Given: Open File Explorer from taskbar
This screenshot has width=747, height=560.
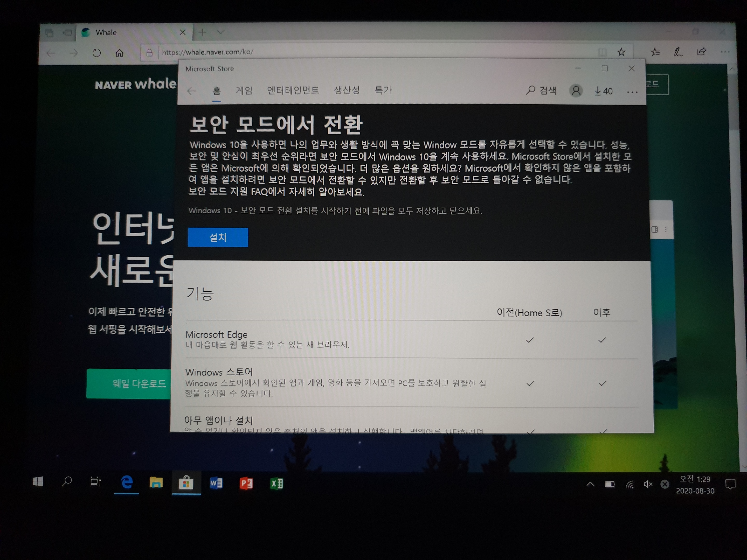Looking at the screenshot, I should 156,482.
